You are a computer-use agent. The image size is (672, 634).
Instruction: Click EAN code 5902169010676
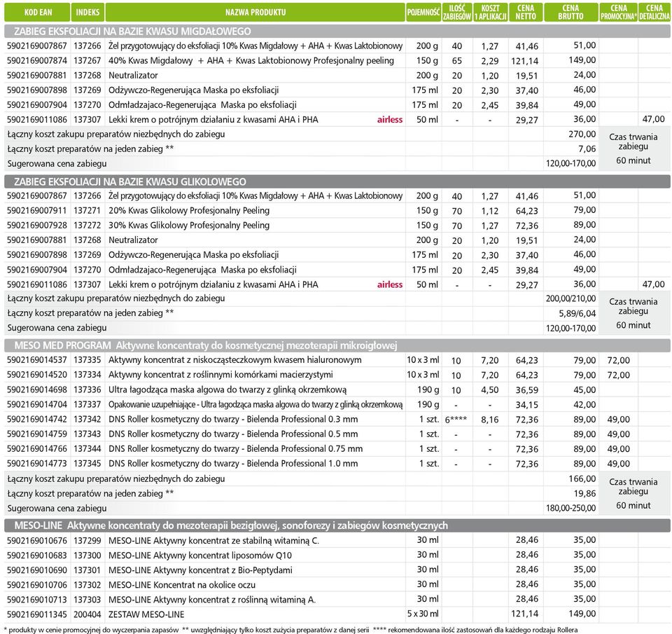(37, 541)
